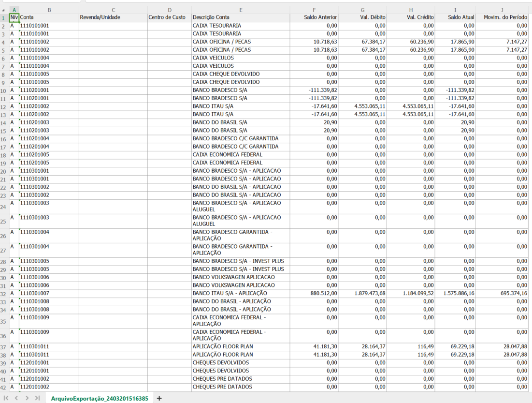Select CAIXA CHEQUE DEVOLVIDO in row 8

[241, 74]
